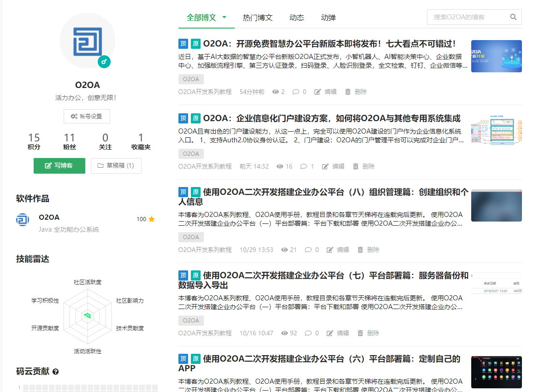533x392 pixels.
Task: Click the 顶 badge on 门户建设方案 post
Action: (x=183, y=118)
